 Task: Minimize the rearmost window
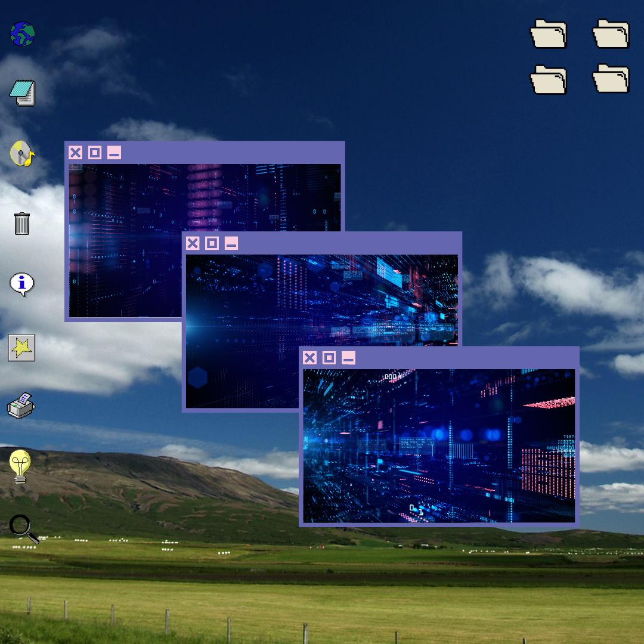click(x=114, y=153)
